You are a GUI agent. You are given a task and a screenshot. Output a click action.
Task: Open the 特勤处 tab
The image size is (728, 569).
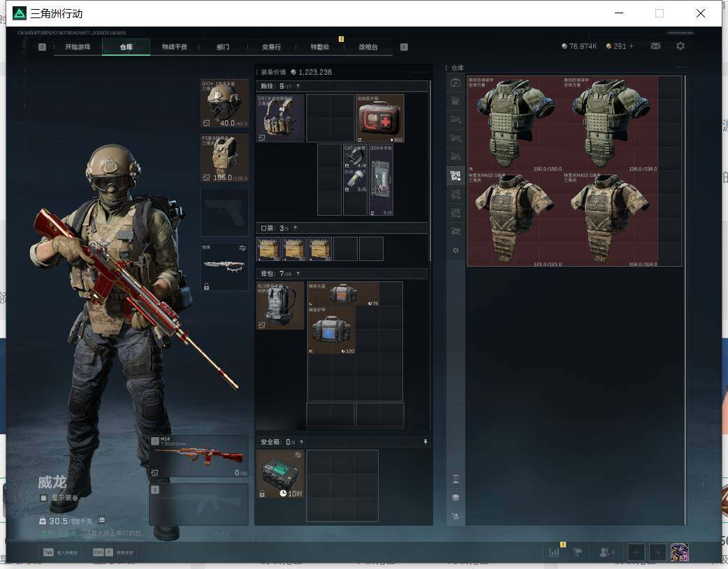click(320, 47)
